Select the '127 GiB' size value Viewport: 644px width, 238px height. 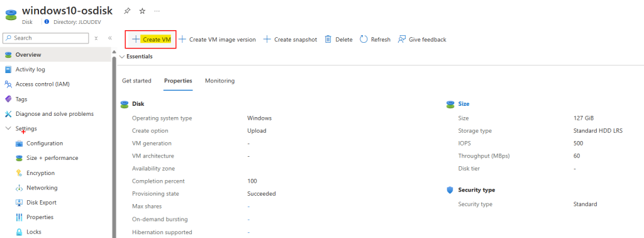click(x=583, y=118)
